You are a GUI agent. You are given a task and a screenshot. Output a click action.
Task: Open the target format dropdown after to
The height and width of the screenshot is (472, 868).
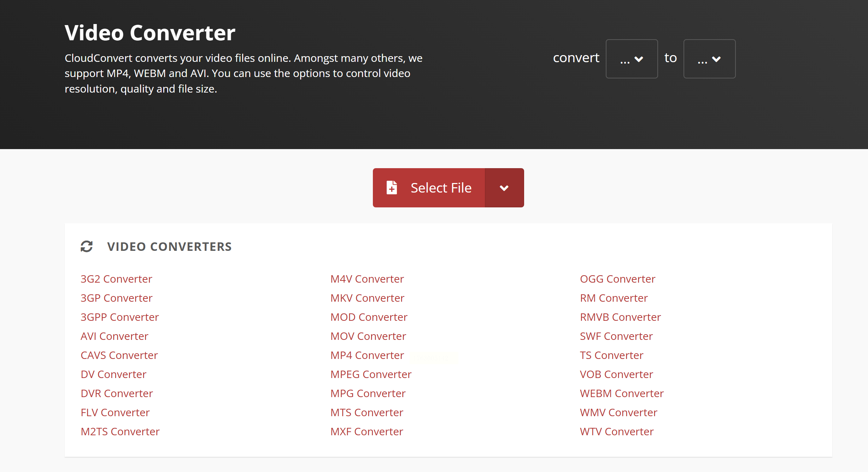pyautogui.click(x=709, y=59)
